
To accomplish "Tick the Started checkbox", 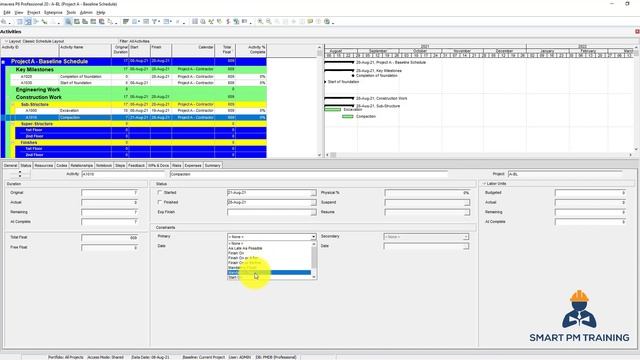I will pos(160,192).
